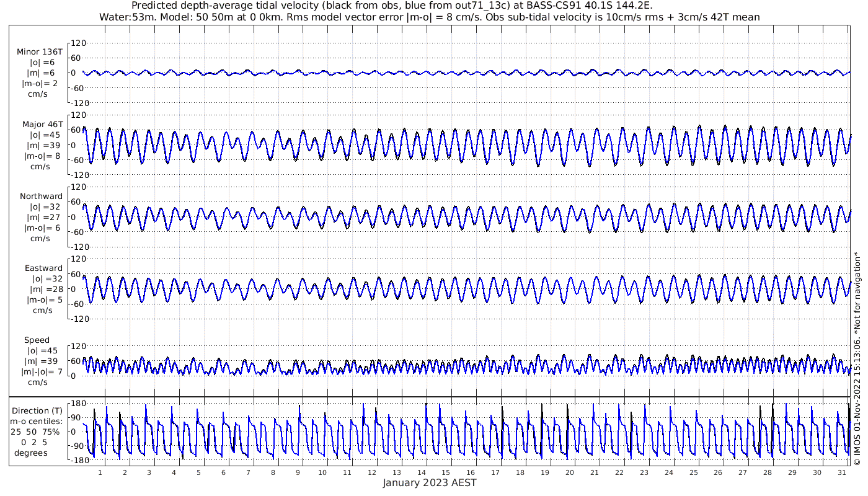The height and width of the screenshot is (496, 868).
Task: Click the "Eastward" panel label
Action: (44, 268)
